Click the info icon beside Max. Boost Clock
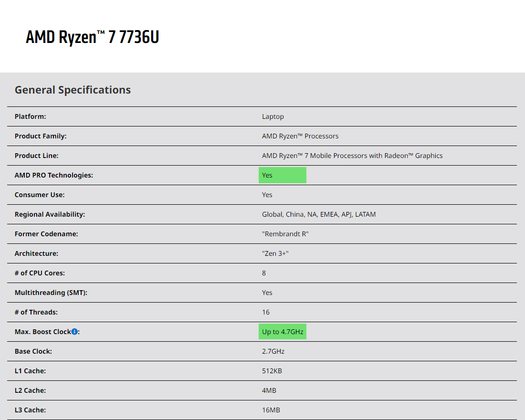Image resolution: width=525 pixels, height=420 pixels. point(74,332)
